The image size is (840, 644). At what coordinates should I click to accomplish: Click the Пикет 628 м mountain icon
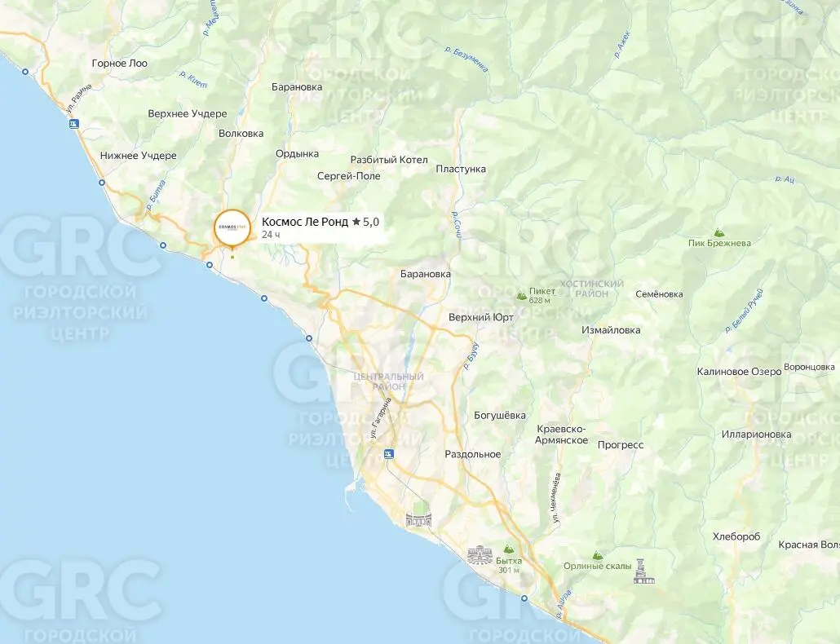click(x=521, y=295)
